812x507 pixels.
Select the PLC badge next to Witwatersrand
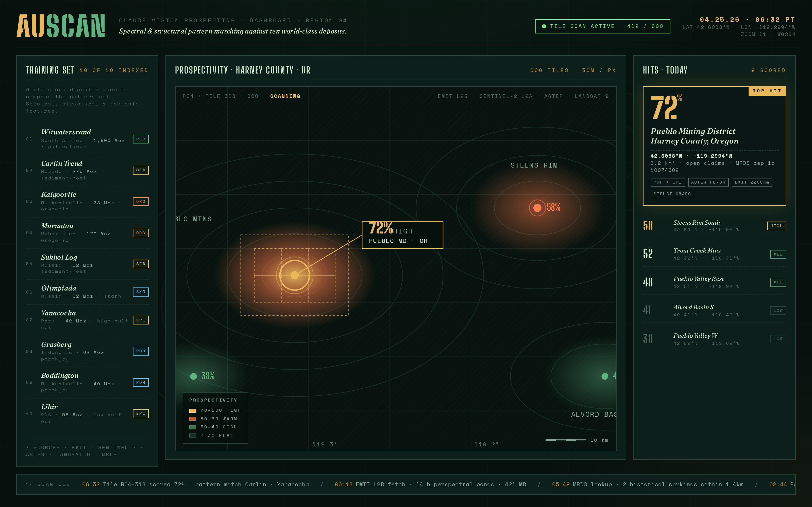(141, 139)
